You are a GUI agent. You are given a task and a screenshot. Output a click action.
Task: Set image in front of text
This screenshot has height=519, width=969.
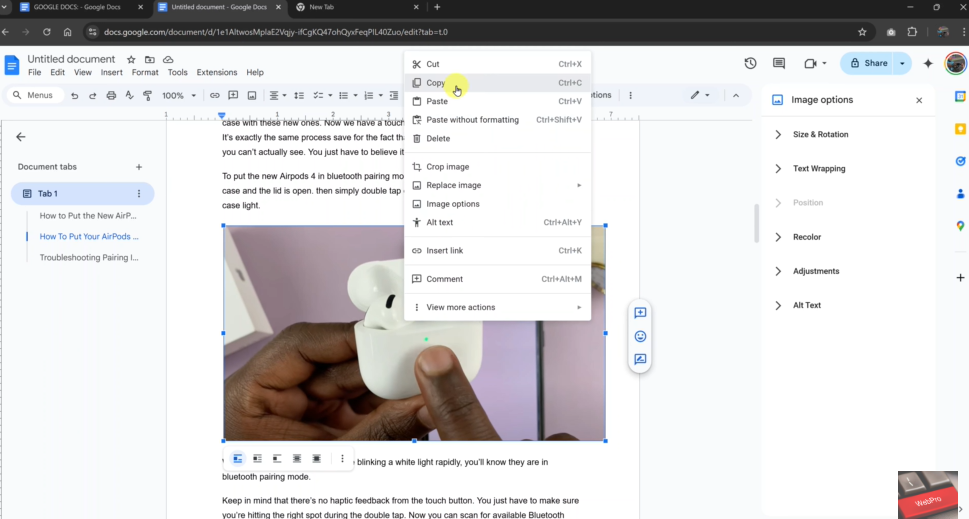point(317,458)
